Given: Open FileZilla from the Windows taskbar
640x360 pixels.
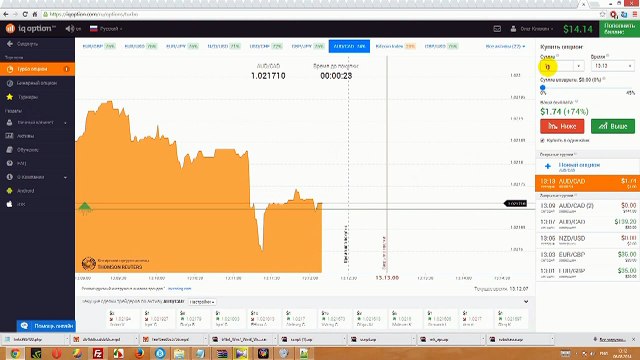Looking at the screenshot, I should click(x=98, y=353).
